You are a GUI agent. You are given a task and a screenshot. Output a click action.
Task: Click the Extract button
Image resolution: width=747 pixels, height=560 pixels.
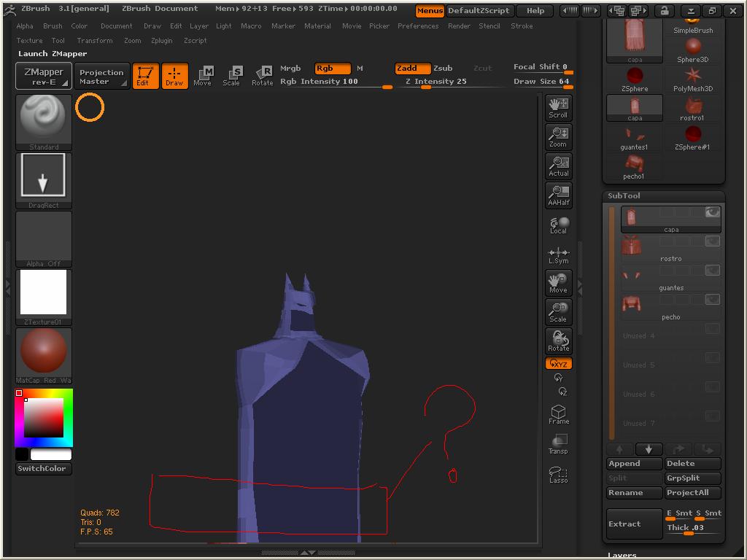click(635, 524)
